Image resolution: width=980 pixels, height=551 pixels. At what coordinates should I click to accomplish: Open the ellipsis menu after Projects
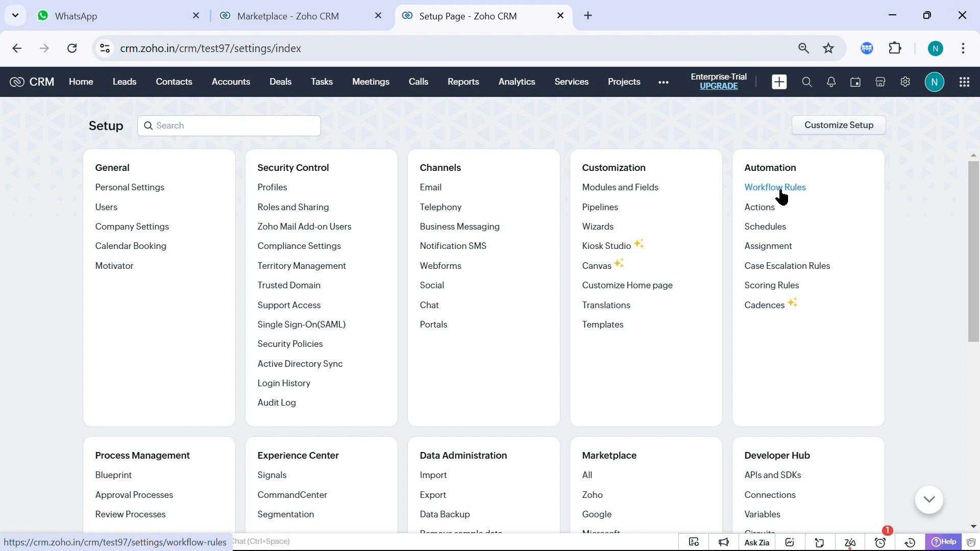663,82
